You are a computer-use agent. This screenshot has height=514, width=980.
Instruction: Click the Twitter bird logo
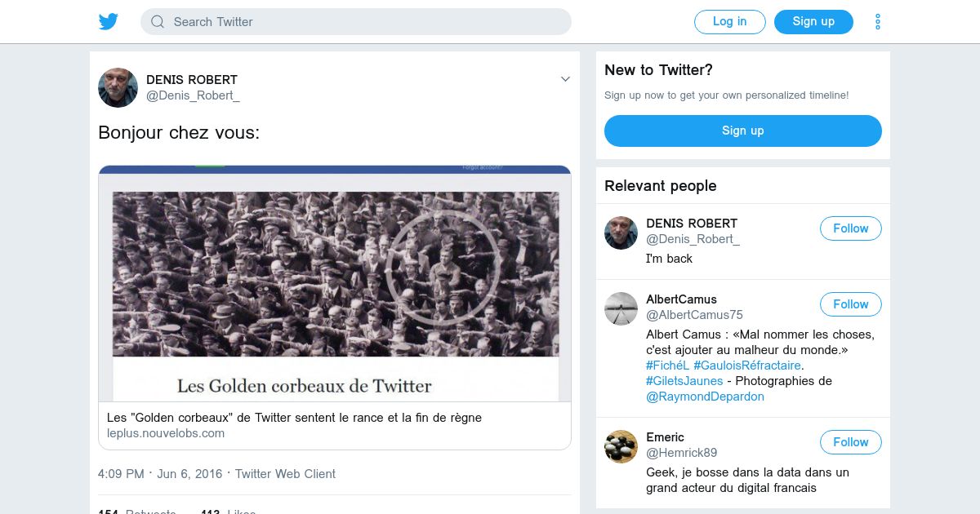tap(109, 22)
